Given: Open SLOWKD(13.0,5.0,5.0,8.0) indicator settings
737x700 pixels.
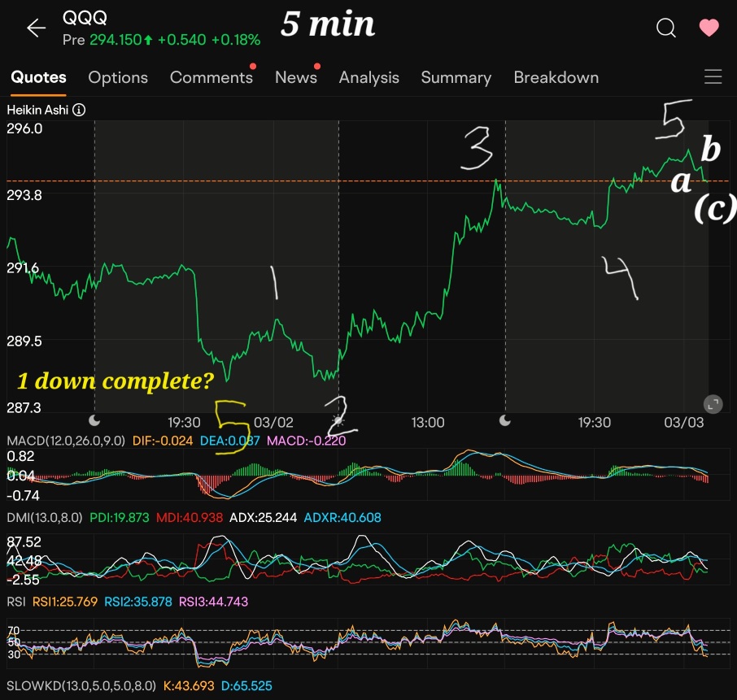Looking at the screenshot, I should pyautogui.click(x=81, y=686).
